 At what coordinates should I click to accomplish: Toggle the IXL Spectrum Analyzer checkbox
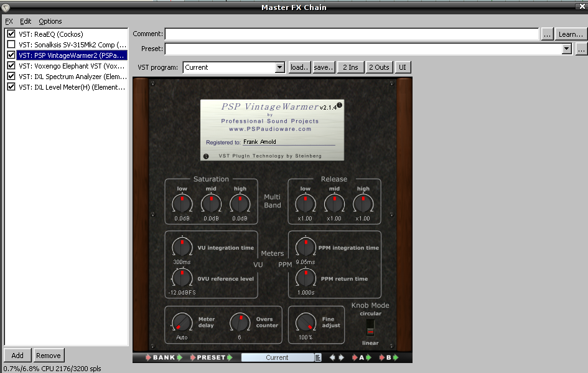pyautogui.click(x=11, y=76)
